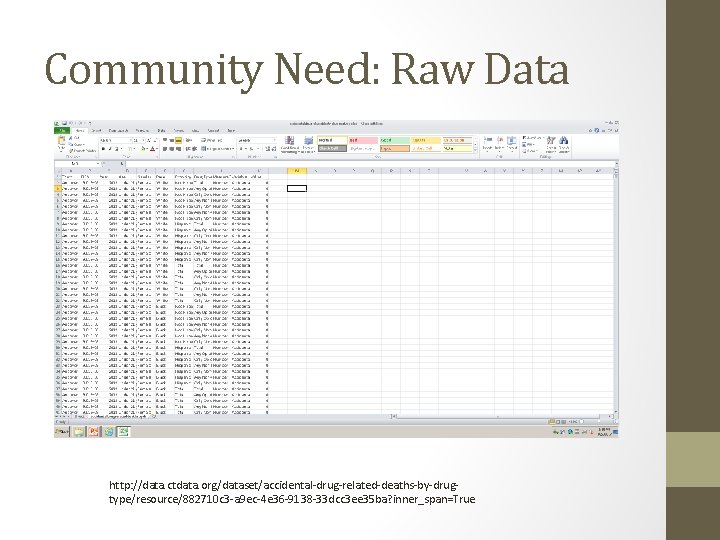Open the Fill dropdown in Editing group
Screen dimensions: 720x540
point(528,145)
